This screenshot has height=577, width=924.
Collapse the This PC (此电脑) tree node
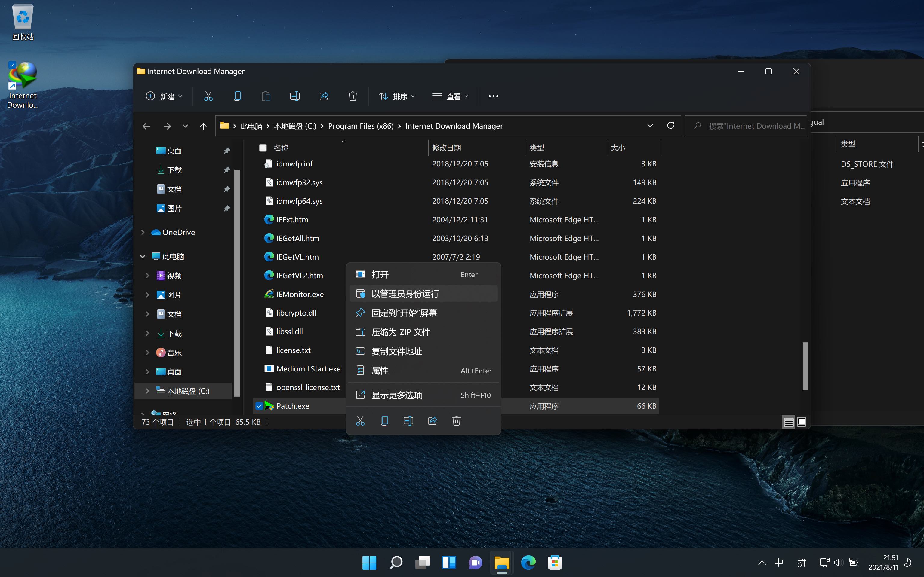click(143, 256)
